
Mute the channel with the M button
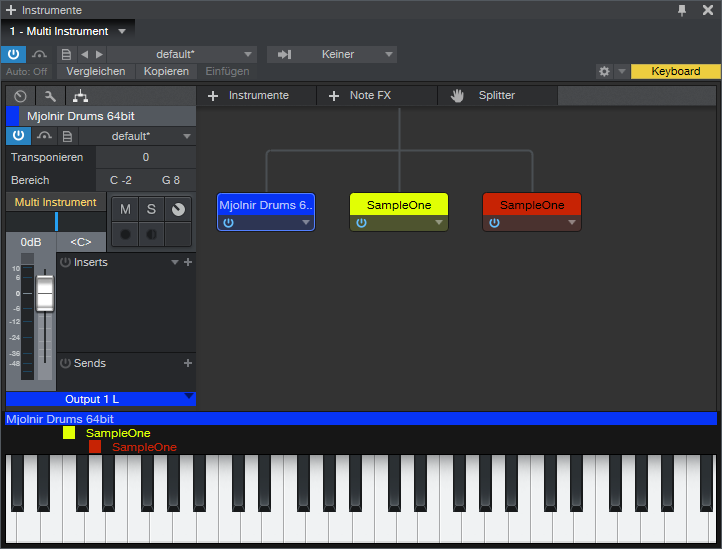coord(125,209)
